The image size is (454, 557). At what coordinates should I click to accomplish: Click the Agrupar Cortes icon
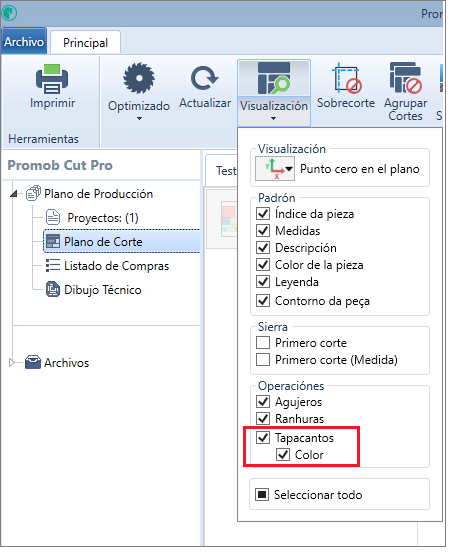pyautogui.click(x=405, y=78)
